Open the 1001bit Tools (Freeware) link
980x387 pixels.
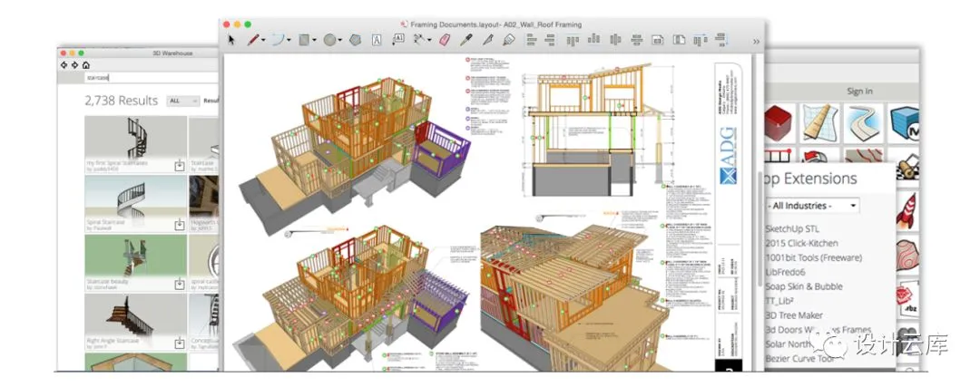pos(814,257)
